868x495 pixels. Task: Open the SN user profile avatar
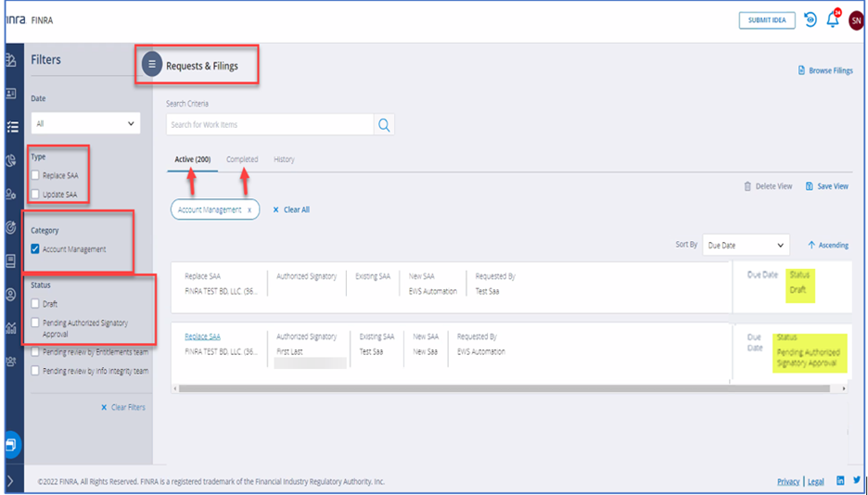[x=855, y=20]
